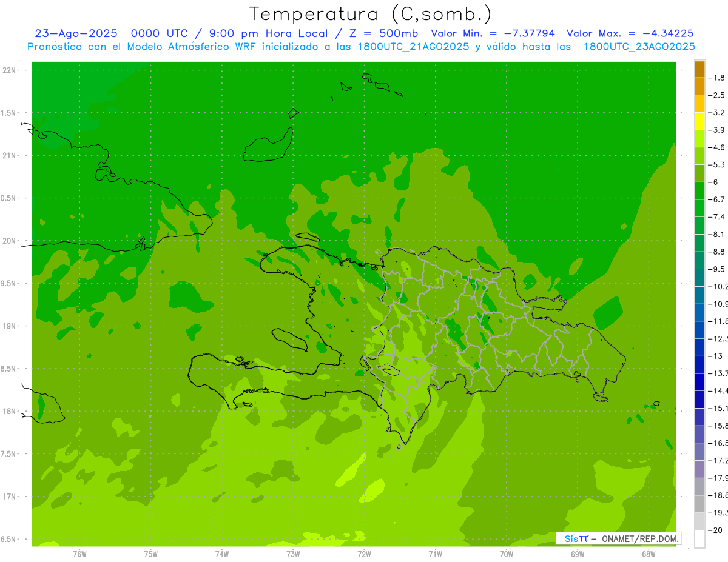Click the "74W" longitude label
The image size is (728, 562).
pos(222,554)
